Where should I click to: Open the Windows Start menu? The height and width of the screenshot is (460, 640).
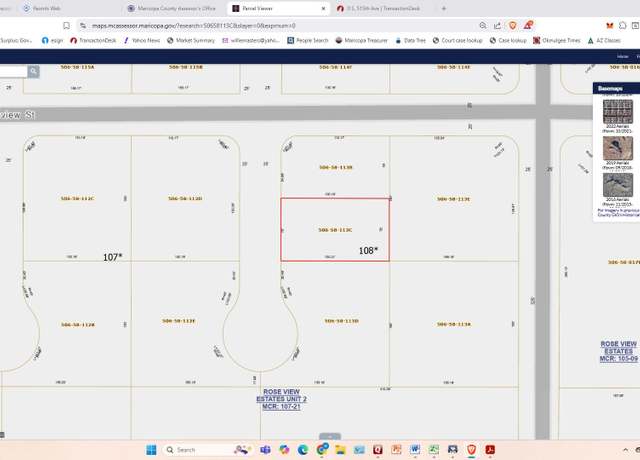point(151,450)
